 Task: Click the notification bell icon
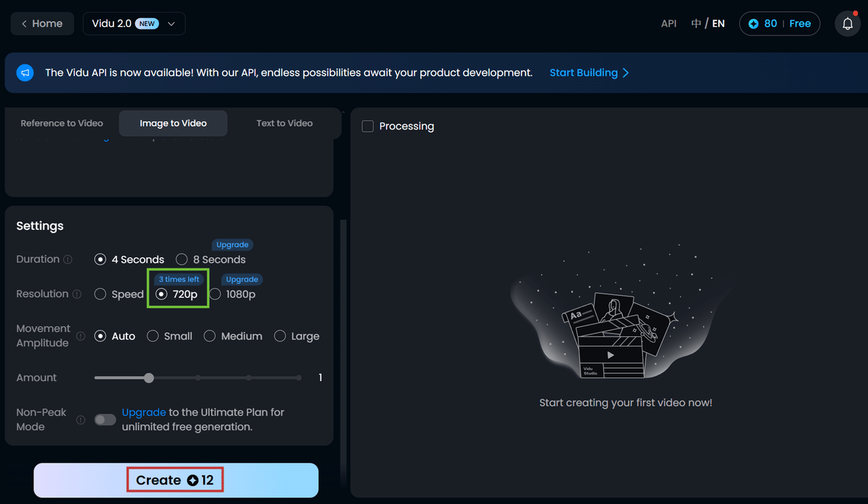tap(848, 24)
